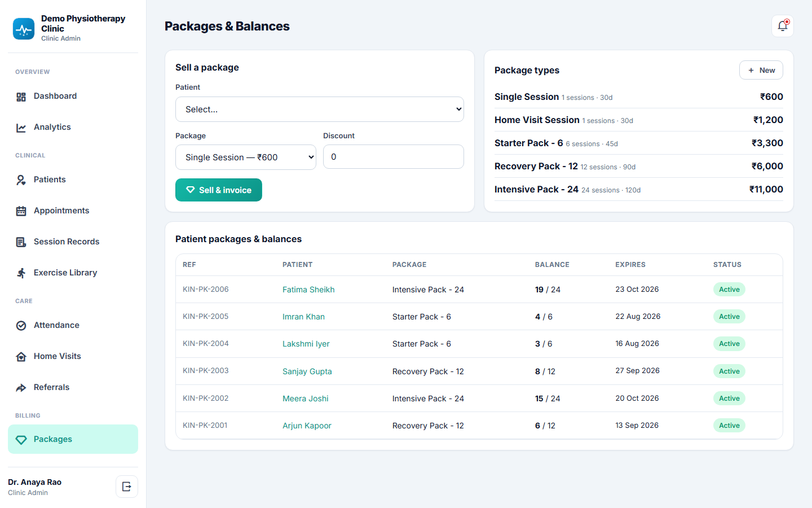The width and height of the screenshot is (812, 508).
Task: Click the Appointments calendar icon
Action: 21,211
